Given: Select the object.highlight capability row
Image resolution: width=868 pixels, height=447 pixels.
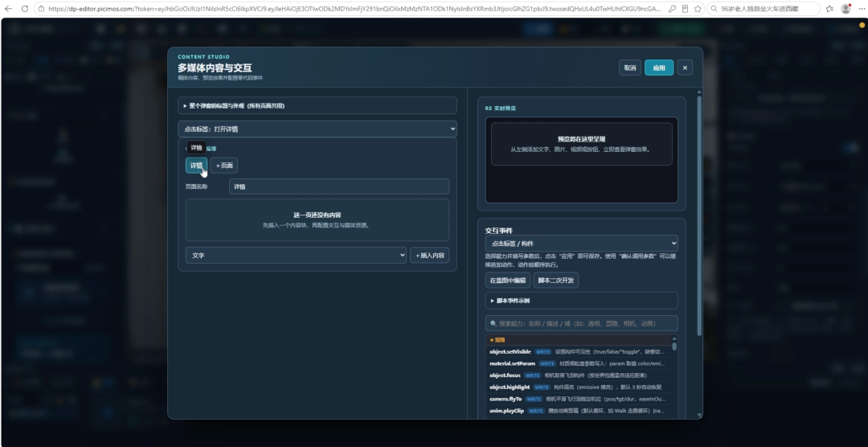Looking at the screenshot, I should tap(578, 388).
